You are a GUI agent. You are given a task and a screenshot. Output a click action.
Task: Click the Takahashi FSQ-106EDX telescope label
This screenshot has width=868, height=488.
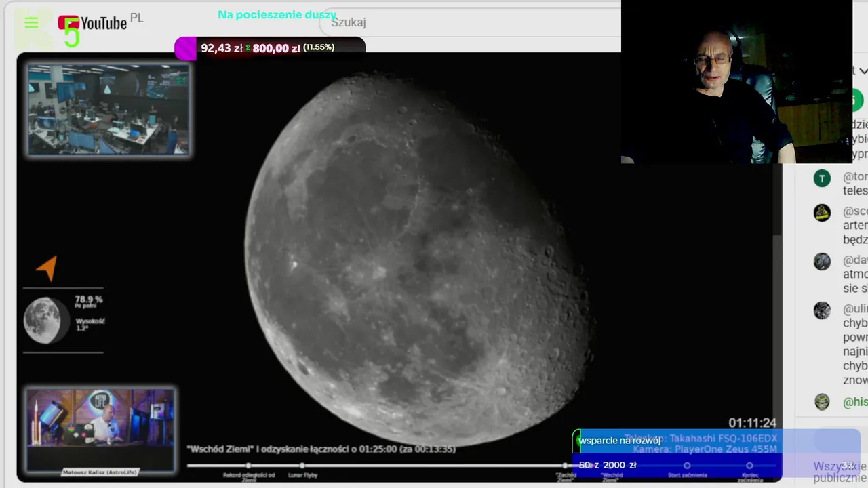coord(701,439)
